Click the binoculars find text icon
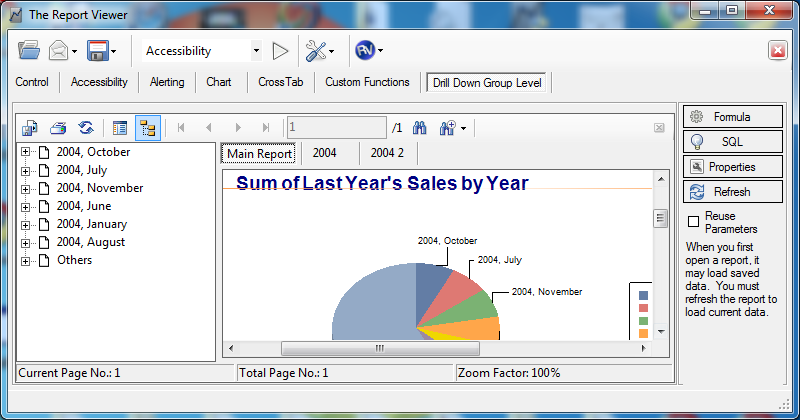 point(420,128)
